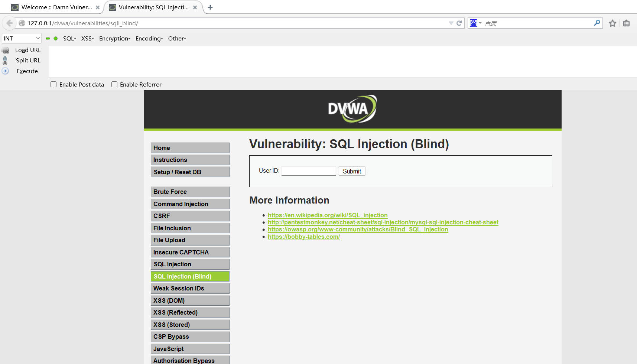Click the browser back arrow button

[9, 23]
